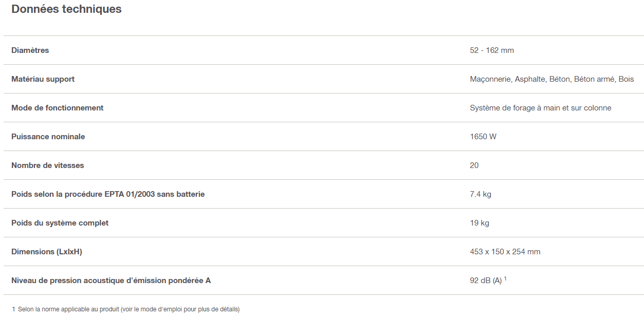
Task: Select the Dimensions (LxlxH) label
Action: pyautogui.click(x=47, y=252)
